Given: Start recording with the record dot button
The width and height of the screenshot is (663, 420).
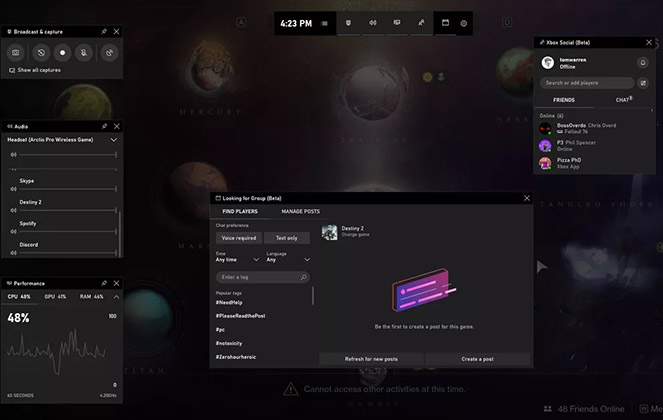Looking at the screenshot, I should (64, 52).
